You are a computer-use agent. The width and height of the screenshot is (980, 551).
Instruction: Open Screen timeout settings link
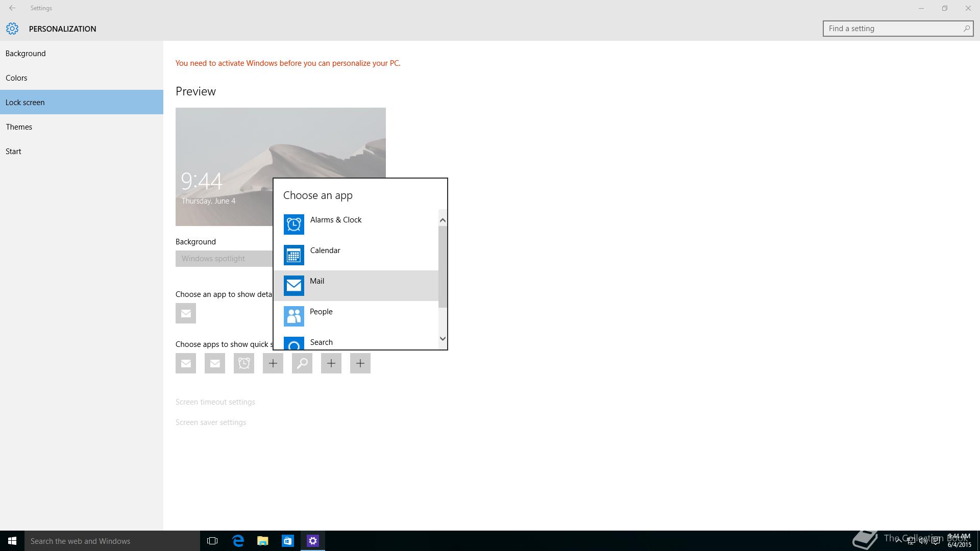point(215,402)
